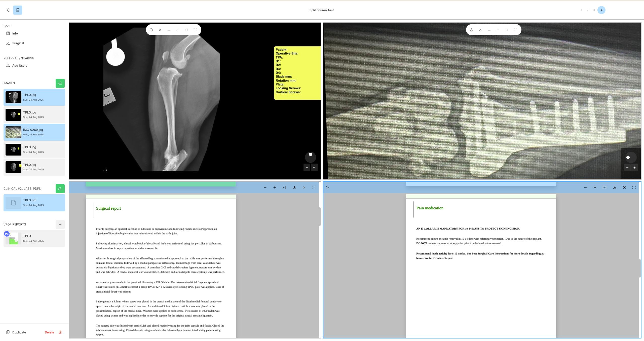Rotate the implant photo using refresh arrow
This screenshot has height=341, width=644.
coord(507,30)
